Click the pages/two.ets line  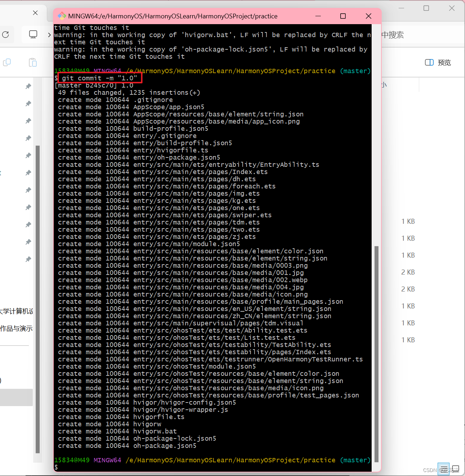[159, 230]
